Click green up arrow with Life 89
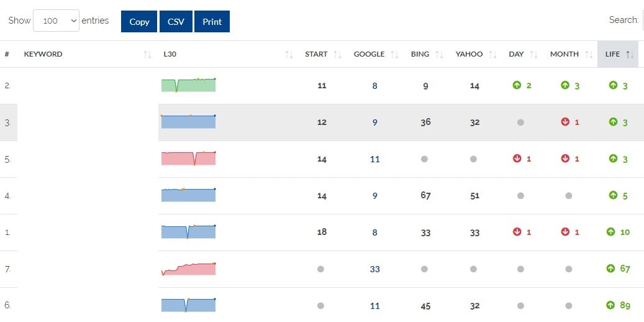 (610, 305)
